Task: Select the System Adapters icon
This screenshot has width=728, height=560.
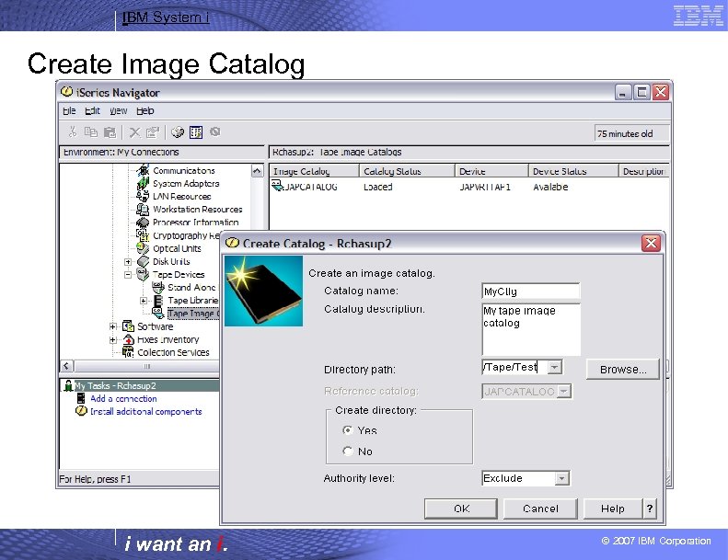Action: pyautogui.click(x=143, y=183)
